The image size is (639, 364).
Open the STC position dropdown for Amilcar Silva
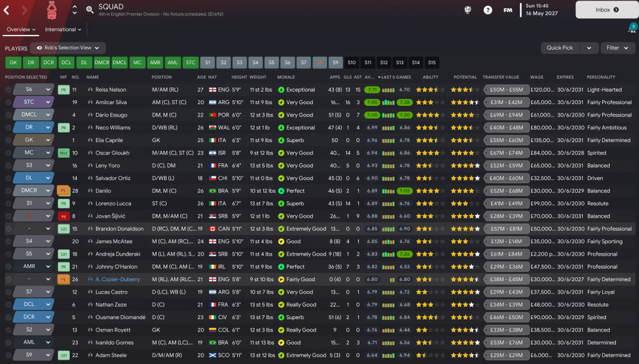33,102
